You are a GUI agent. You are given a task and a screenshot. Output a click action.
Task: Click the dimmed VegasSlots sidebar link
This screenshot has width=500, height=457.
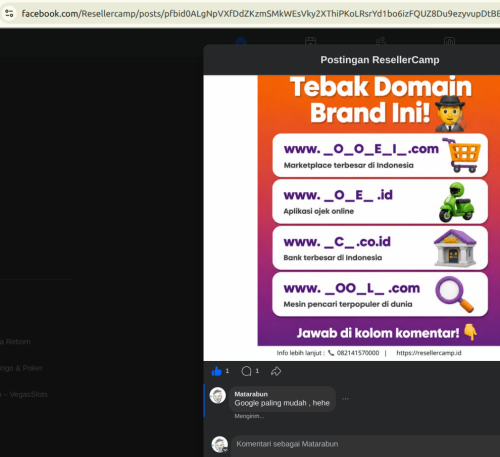point(24,395)
